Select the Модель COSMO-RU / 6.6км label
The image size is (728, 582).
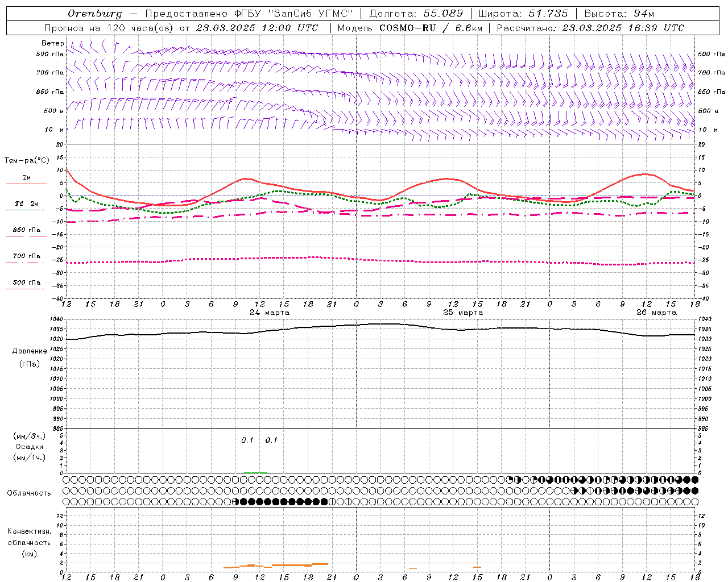pyautogui.click(x=409, y=28)
